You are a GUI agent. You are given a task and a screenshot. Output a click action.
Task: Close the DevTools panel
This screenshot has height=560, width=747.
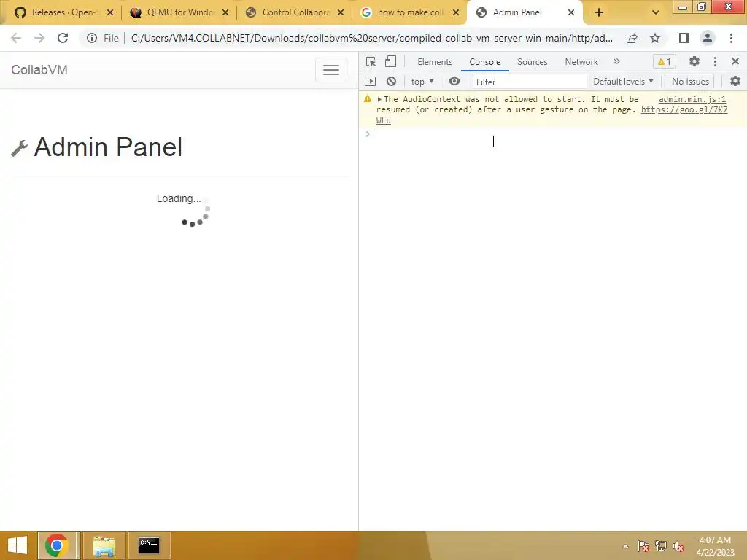click(x=735, y=61)
